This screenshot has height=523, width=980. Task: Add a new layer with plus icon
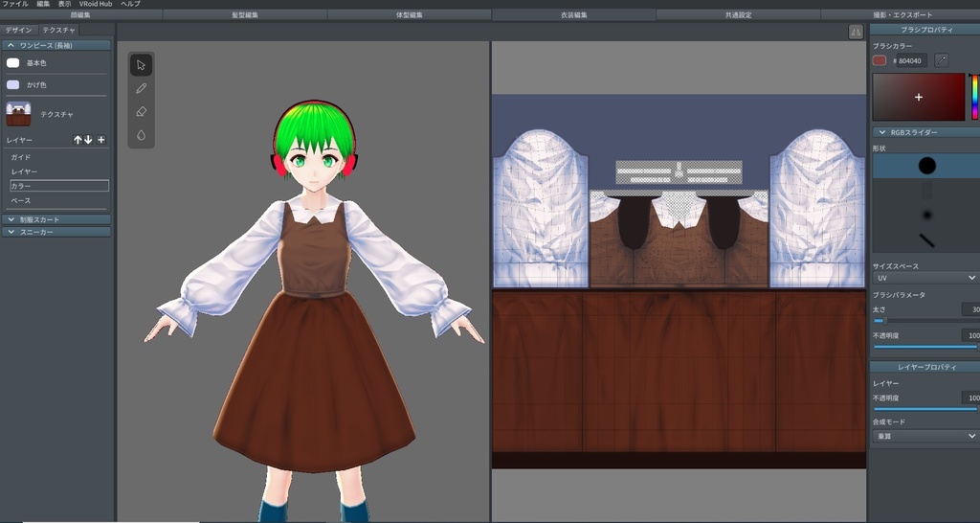coord(101,140)
